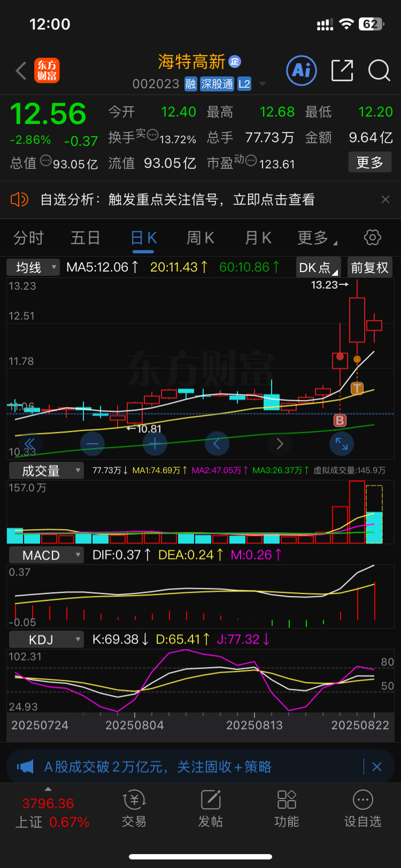The image size is (401, 868).
Task: Open the Ai assistant icon
Action: pyautogui.click(x=302, y=71)
